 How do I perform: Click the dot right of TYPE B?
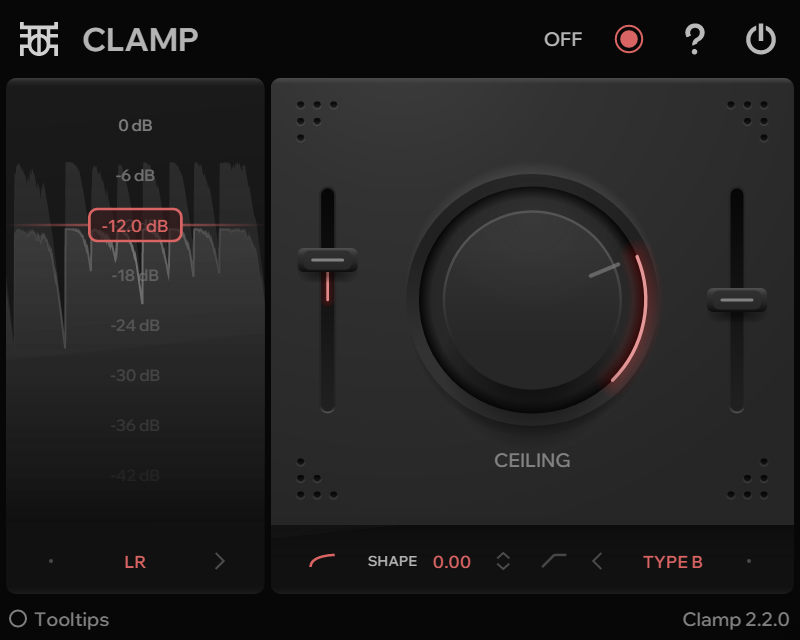(x=748, y=561)
